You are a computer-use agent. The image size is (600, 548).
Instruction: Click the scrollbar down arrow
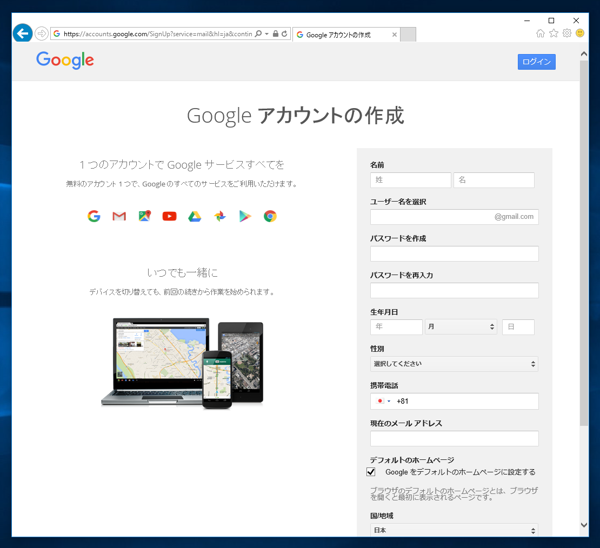[x=584, y=525]
